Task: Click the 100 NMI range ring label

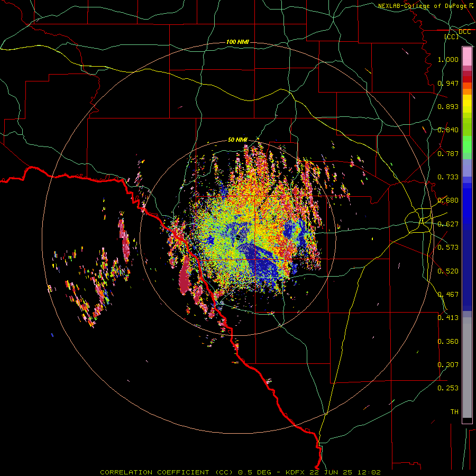Action: point(237,42)
